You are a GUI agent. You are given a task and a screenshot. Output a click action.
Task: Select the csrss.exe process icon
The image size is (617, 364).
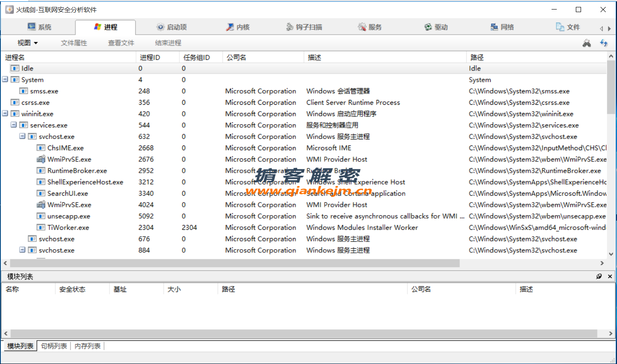[x=15, y=103]
